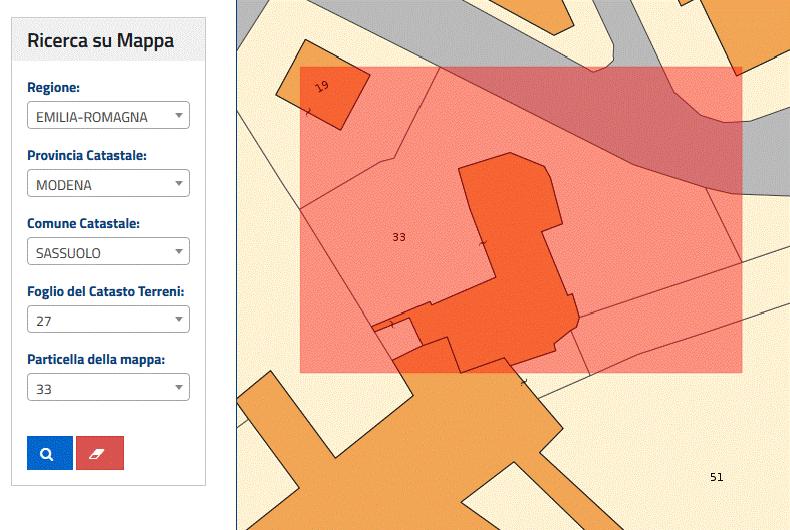Click the red eraser clear button
The image size is (790, 530).
coord(100,453)
